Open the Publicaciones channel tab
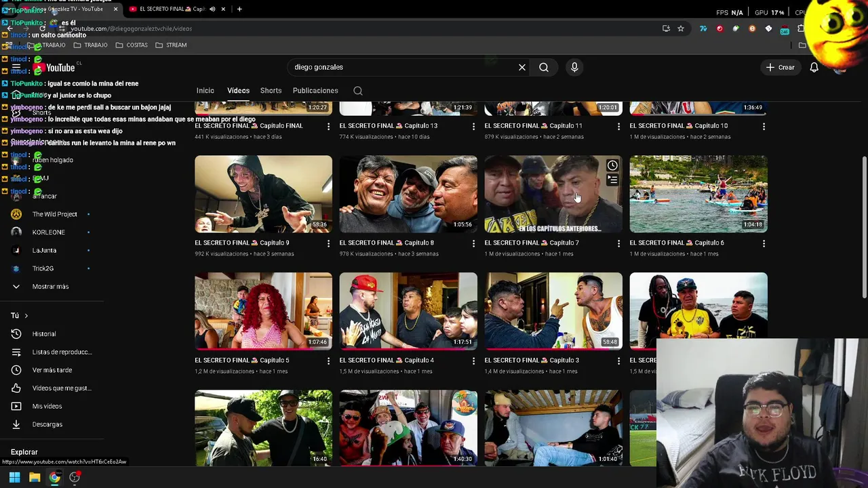This screenshot has height=488, width=868. click(315, 91)
